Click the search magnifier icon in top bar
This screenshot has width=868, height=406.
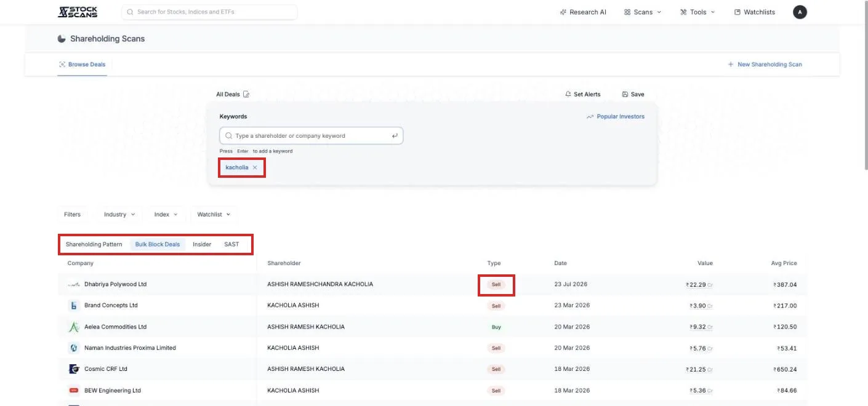coord(130,12)
